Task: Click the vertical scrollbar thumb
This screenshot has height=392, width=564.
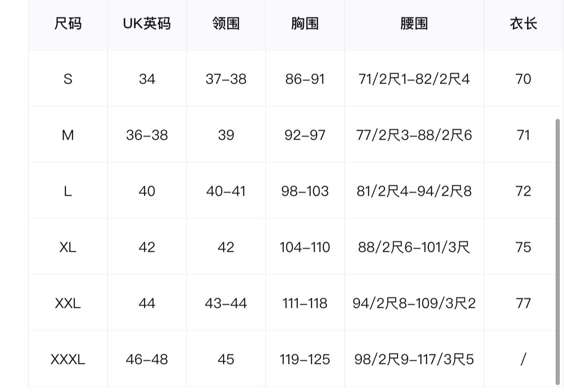Action: point(557,251)
